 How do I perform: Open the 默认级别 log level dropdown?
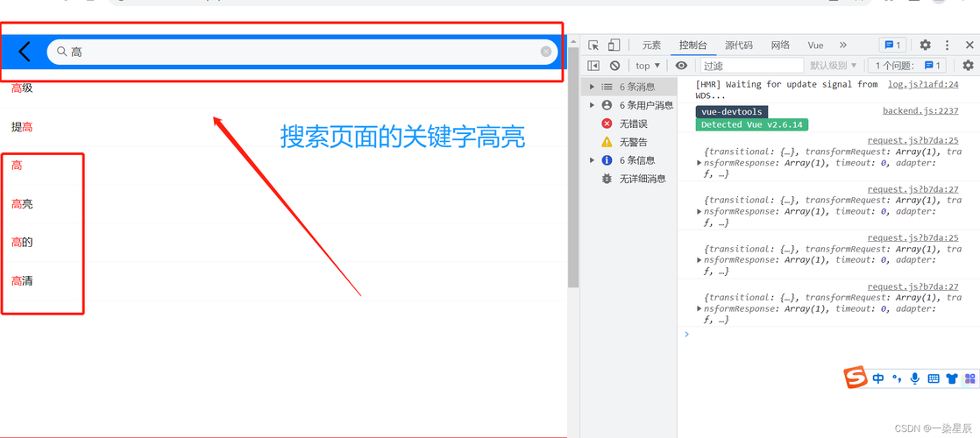(x=832, y=66)
